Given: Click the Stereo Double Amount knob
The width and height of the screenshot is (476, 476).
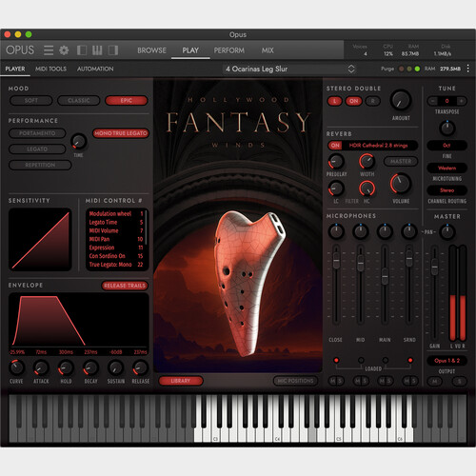Looking at the screenshot, I should pos(401,100).
